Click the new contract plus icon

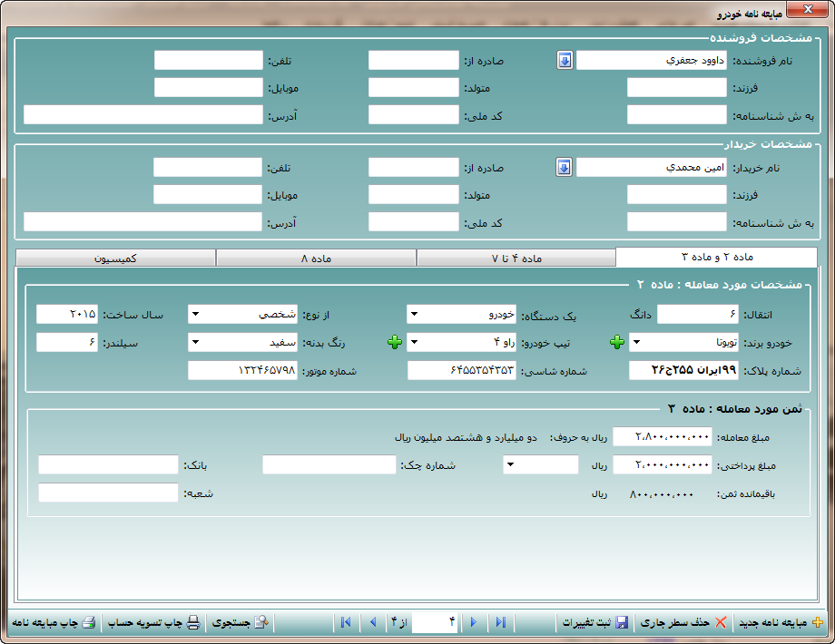pyautogui.click(x=817, y=623)
